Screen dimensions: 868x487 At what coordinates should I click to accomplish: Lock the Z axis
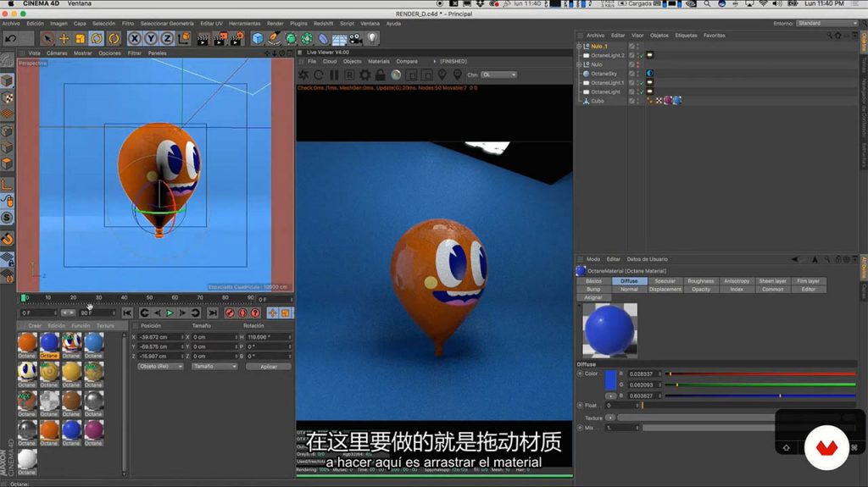[167, 38]
